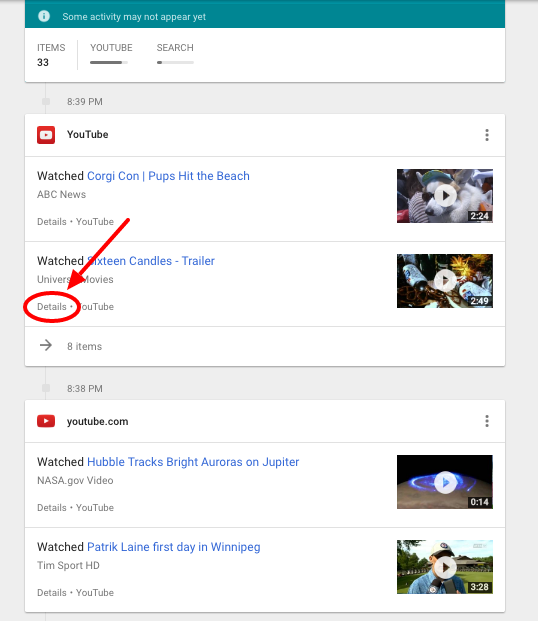538x621 pixels.
Task: Open Patrik Laine first day in Winnipeg link
Action: 174,547
